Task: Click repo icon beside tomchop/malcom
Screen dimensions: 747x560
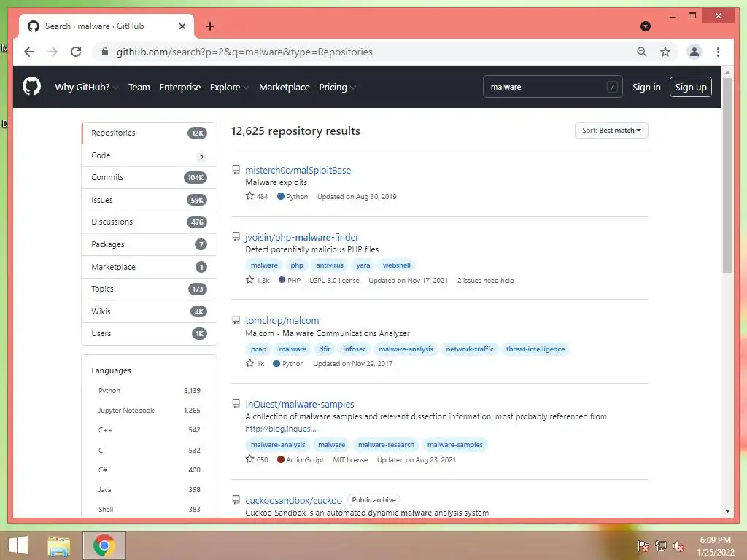Action: tap(236, 320)
